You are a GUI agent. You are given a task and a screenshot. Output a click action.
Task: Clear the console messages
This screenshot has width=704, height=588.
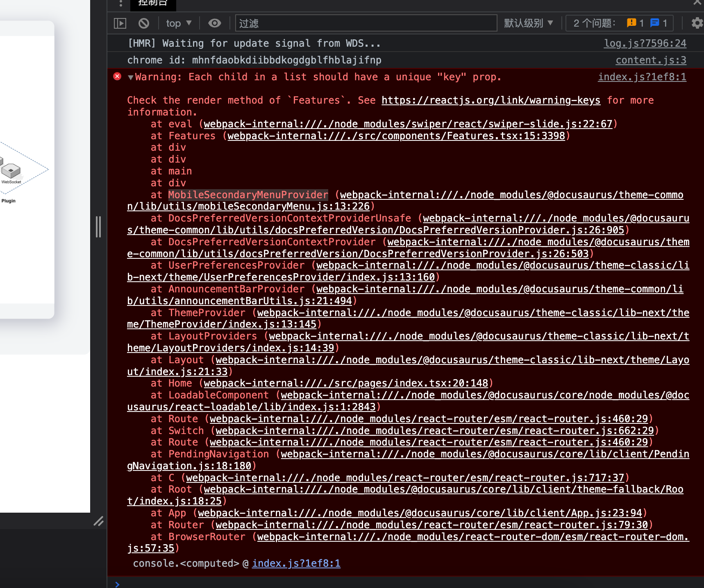(x=143, y=23)
